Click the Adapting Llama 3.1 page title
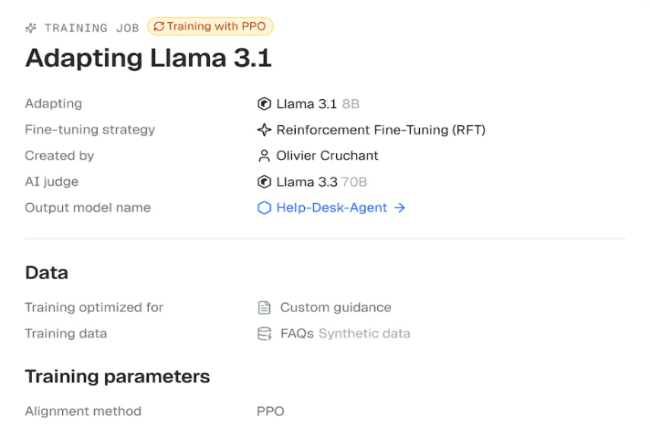650x433 pixels. 148,58
